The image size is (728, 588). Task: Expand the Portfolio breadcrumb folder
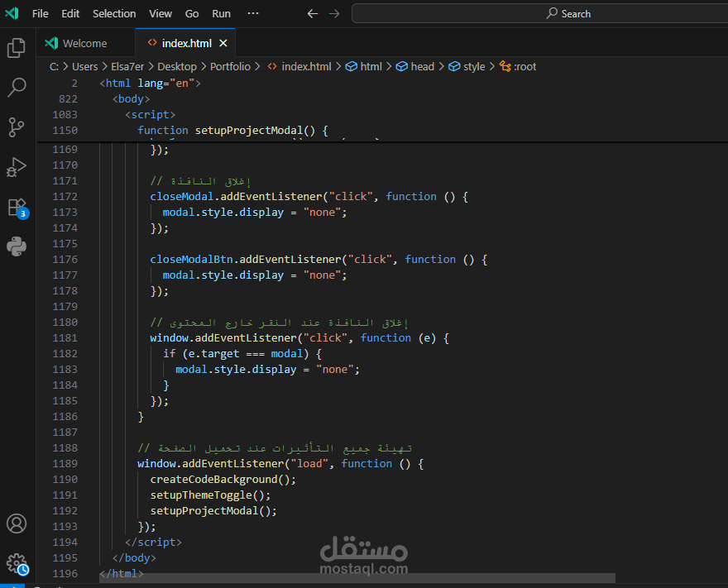click(230, 66)
